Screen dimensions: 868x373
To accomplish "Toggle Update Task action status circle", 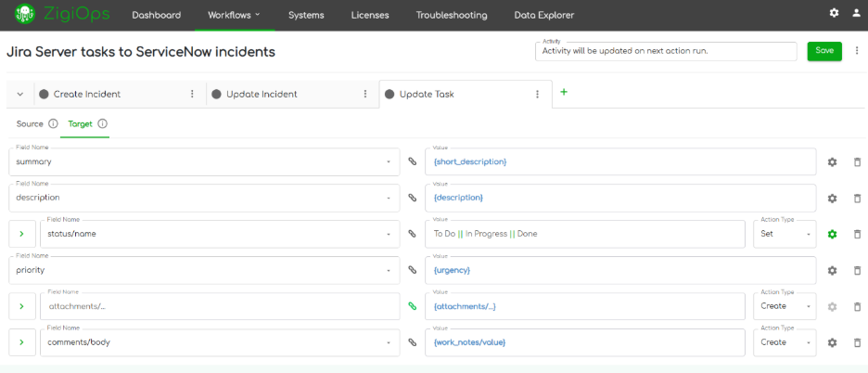I will (389, 95).
